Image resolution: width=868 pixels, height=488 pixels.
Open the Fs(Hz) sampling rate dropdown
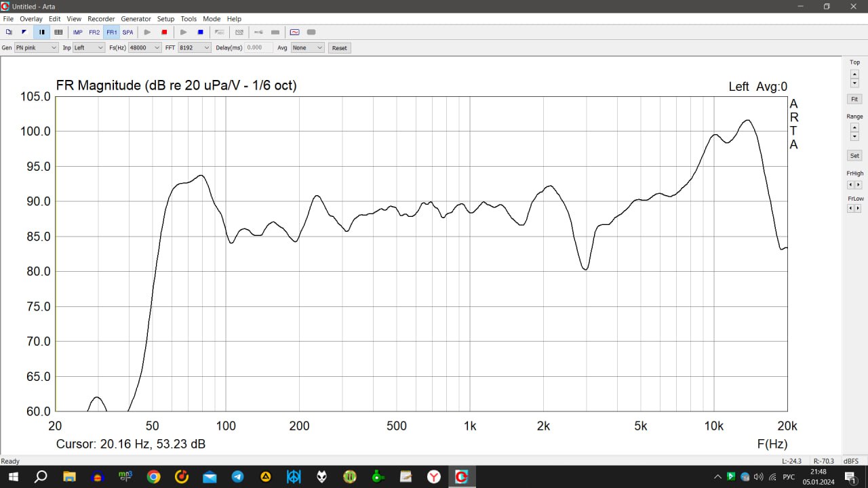click(x=145, y=48)
